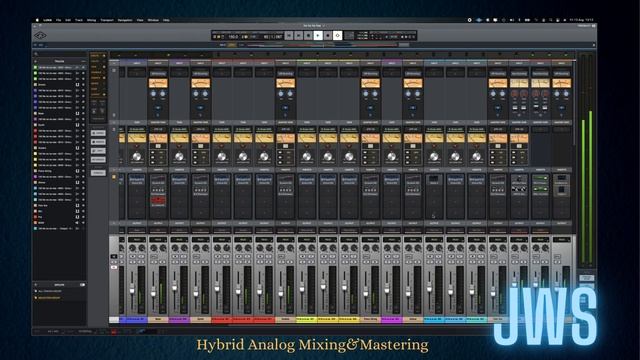Click the large VU meter atop Synth channel
Image resolution: width=640 pixels, height=360 pixels.
pyautogui.click(x=200, y=83)
